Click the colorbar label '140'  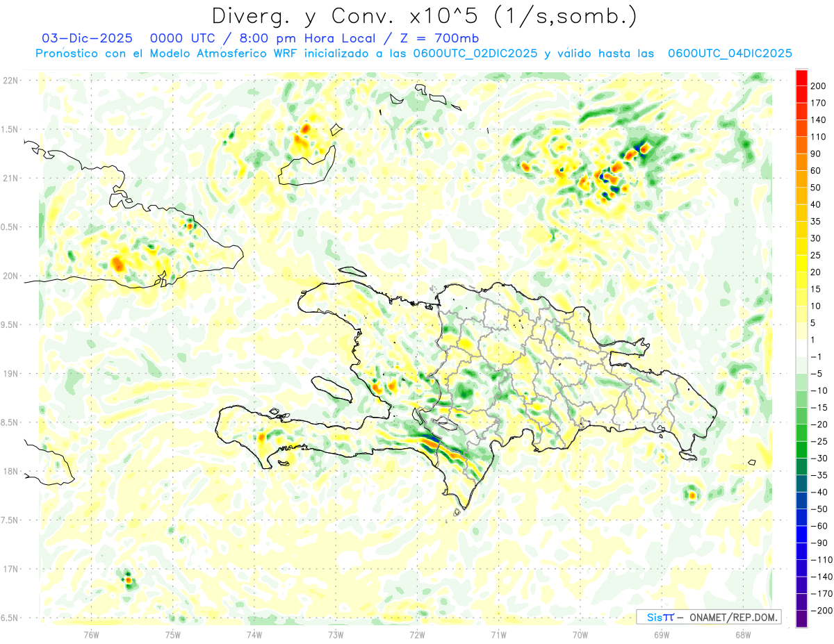(818, 119)
